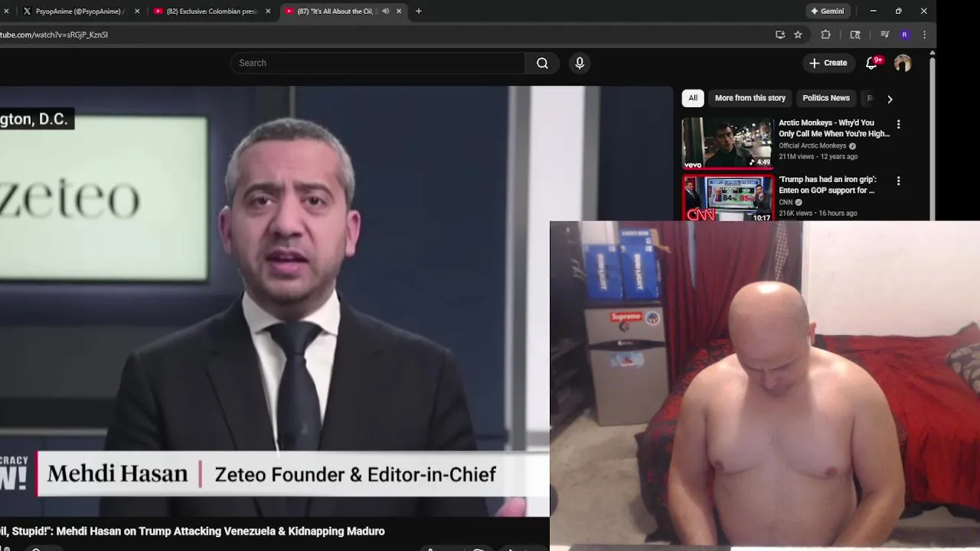
Task: Click the Create button
Action: 828,63
